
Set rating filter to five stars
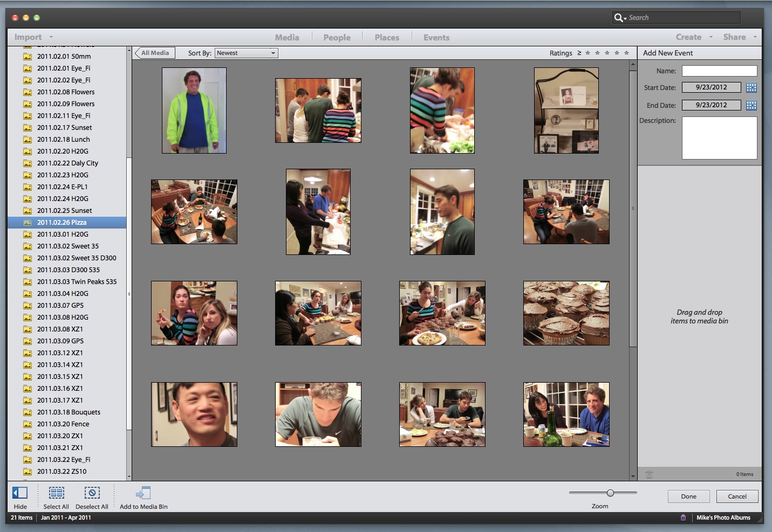coord(626,53)
